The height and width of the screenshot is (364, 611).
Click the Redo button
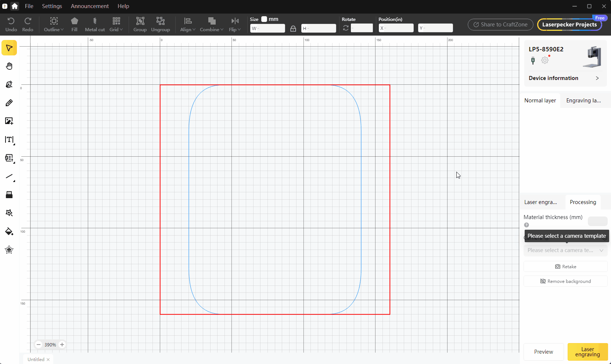click(28, 25)
